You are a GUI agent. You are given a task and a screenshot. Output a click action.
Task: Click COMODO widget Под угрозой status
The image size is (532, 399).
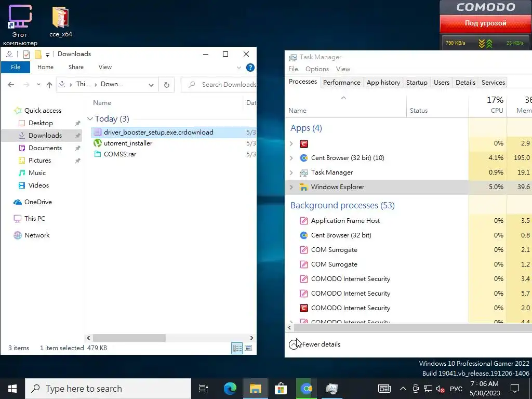486,23
